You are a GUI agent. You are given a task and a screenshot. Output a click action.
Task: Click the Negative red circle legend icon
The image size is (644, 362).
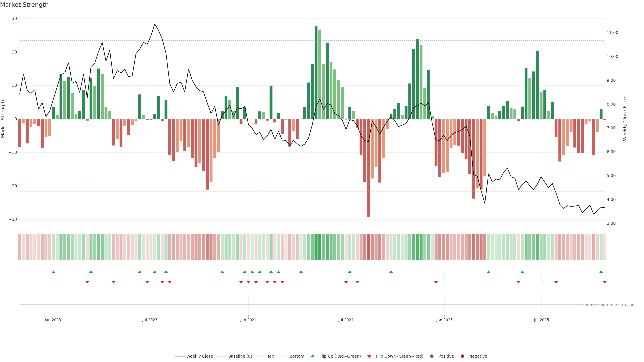click(x=462, y=356)
